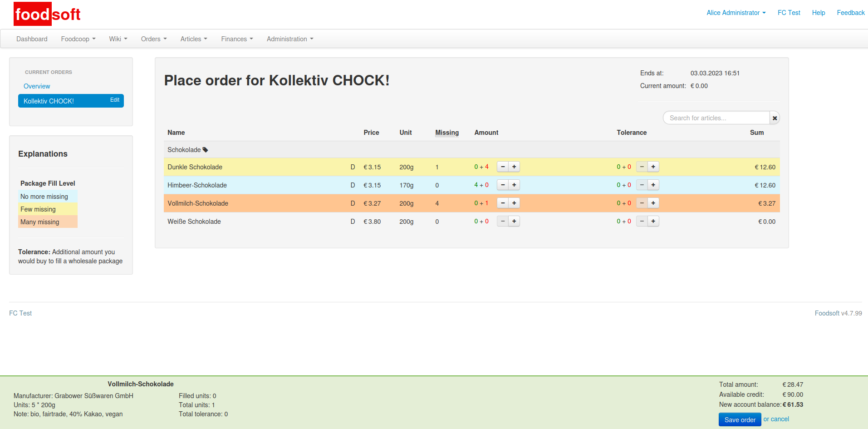Open the Alice Administrator user dropdown
The width and height of the screenshot is (868, 429).
tap(736, 13)
